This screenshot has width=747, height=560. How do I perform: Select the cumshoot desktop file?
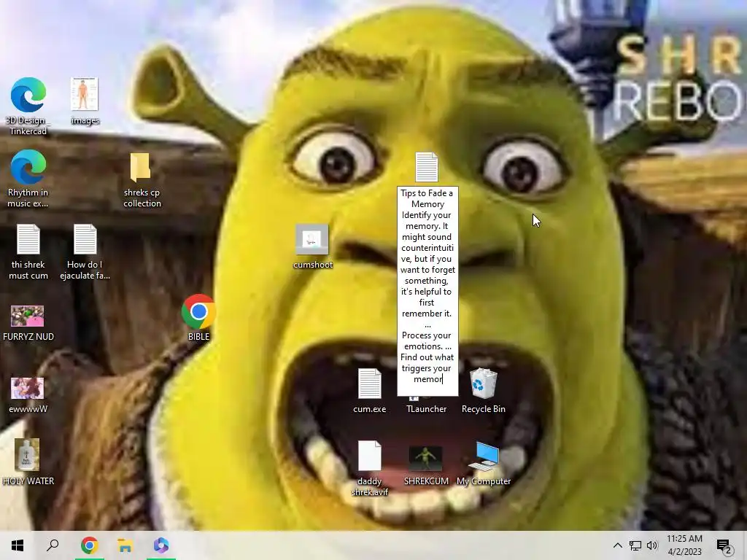[312, 246]
